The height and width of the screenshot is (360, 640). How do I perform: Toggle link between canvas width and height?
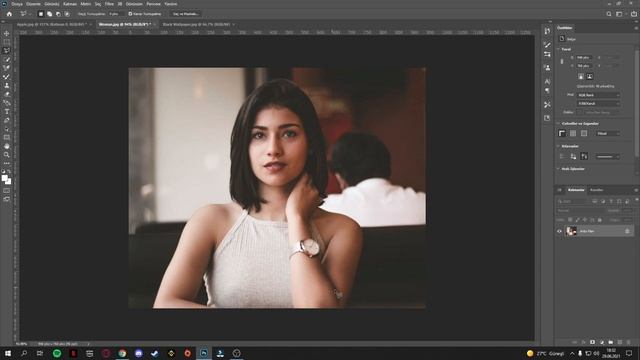pyautogui.click(x=562, y=62)
